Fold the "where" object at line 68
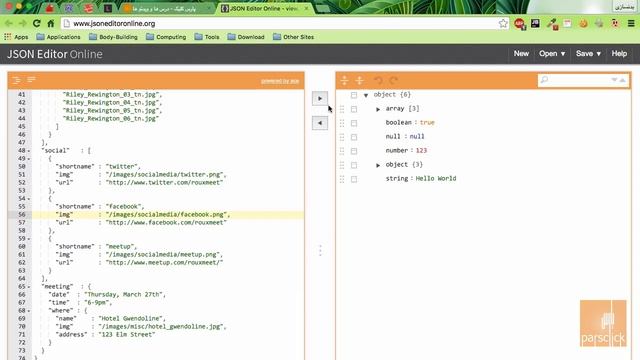Viewport: 640px width, 360px height. [x=29, y=311]
